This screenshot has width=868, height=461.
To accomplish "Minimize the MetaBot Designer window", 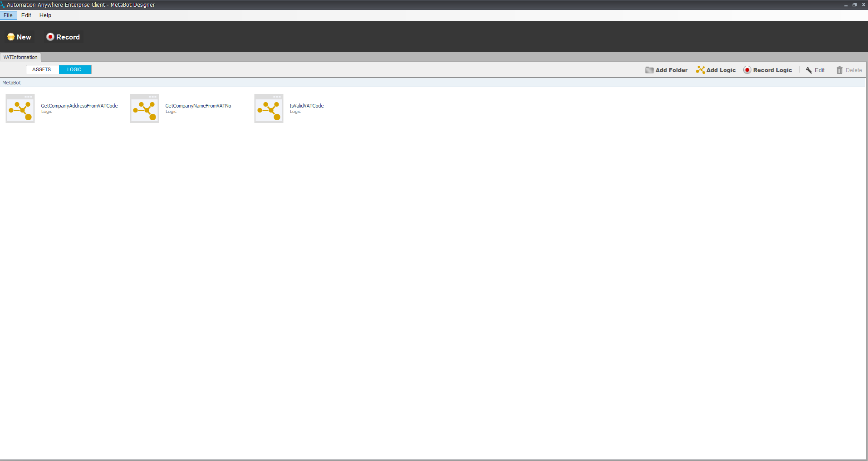I will 846,5.
